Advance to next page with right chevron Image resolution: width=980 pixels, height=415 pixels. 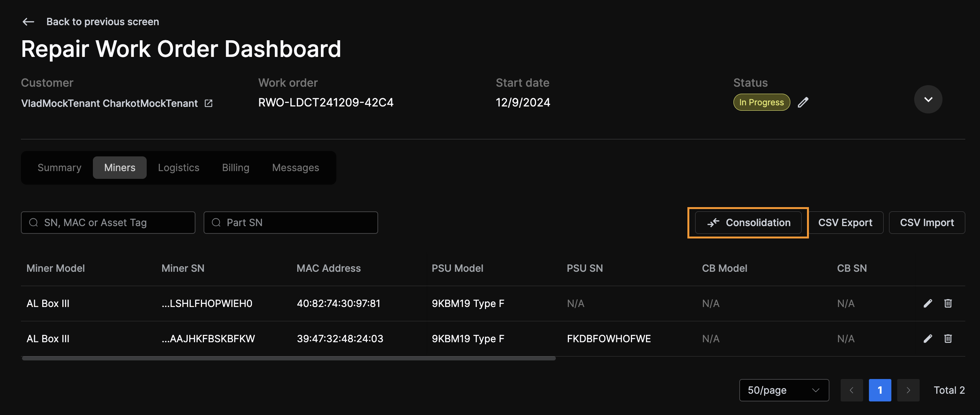point(908,390)
